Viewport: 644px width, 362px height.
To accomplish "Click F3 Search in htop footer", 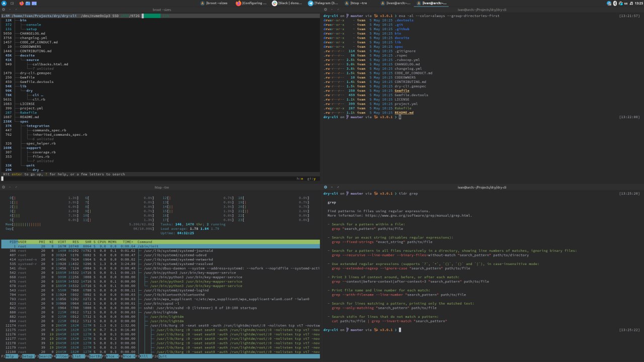I will pyautogui.click(x=44, y=356).
